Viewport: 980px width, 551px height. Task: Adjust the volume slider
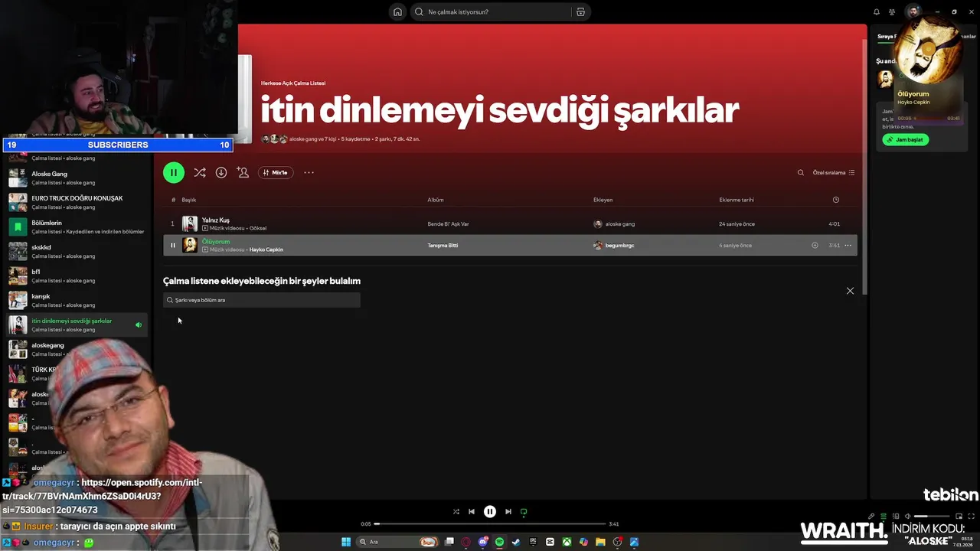point(932,517)
